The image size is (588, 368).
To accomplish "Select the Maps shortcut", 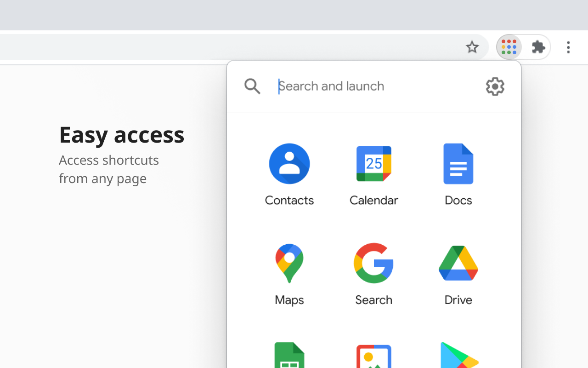I will tap(289, 263).
